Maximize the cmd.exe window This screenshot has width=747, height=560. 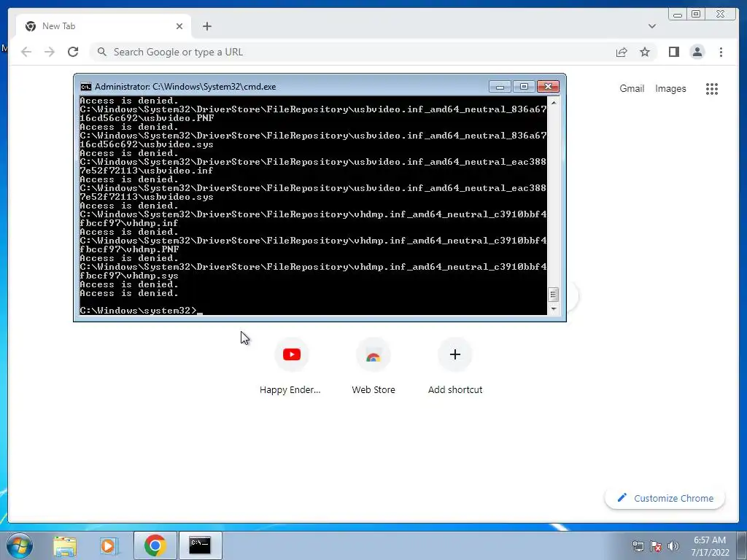[x=524, y=86]
